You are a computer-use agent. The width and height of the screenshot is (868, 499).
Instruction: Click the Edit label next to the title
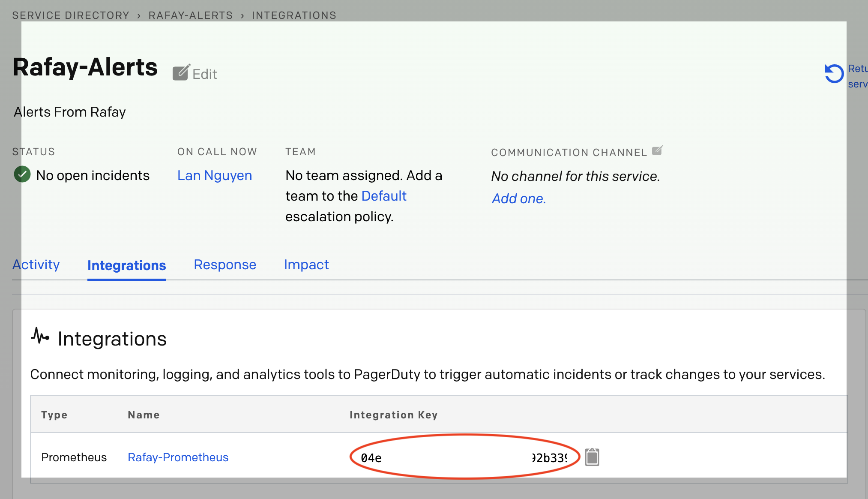point(205,74)
